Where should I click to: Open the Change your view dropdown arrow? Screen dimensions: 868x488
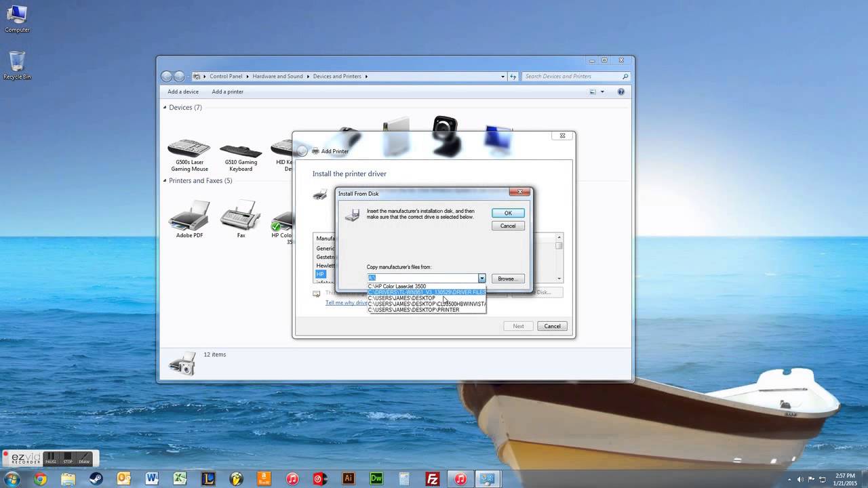[x=601, y=91]
